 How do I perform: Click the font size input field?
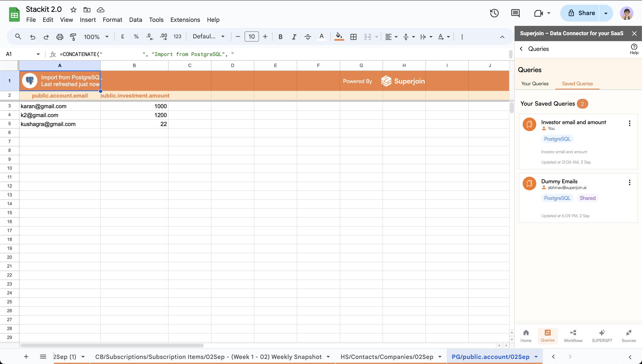(x=251, y=37)
